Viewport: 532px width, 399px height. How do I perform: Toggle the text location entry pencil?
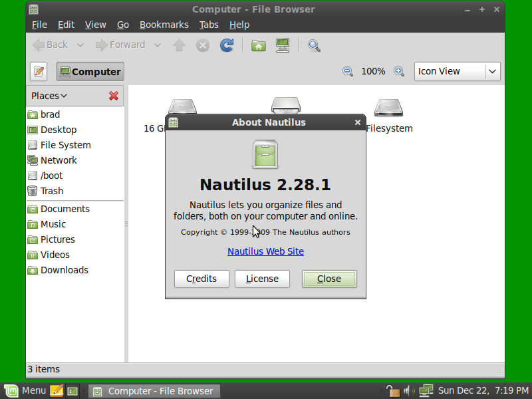(x=39, y=72)
